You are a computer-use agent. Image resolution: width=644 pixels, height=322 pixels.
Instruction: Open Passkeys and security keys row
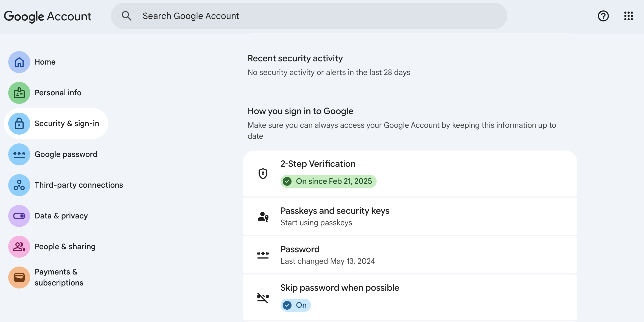tap(410, 216)
